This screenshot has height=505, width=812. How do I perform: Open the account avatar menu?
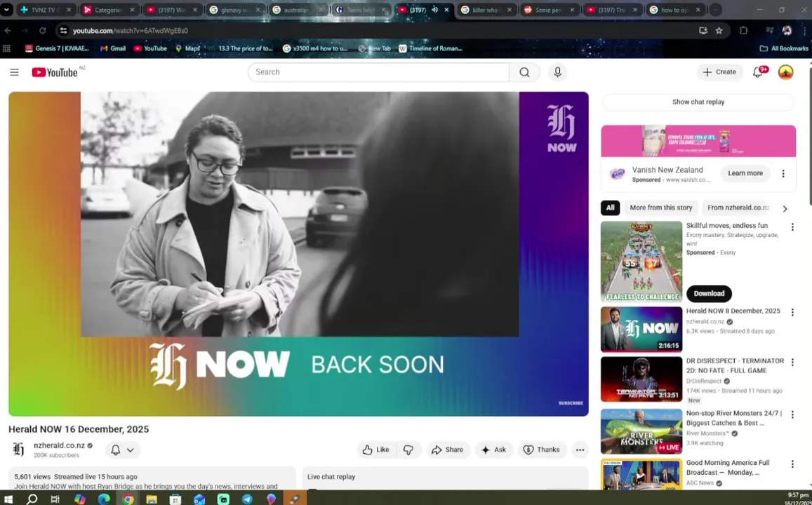pos(785,72)
